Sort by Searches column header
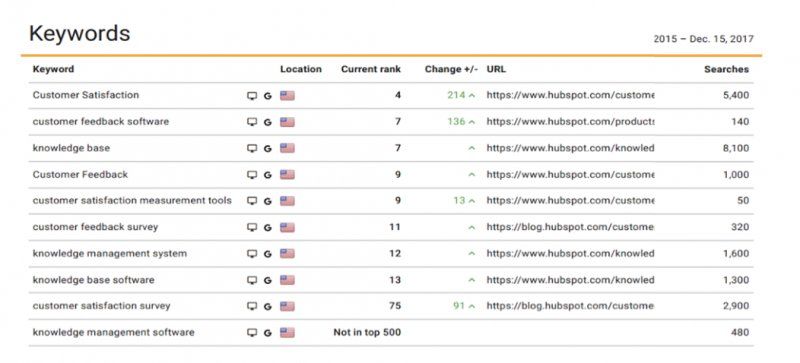800x363 pixels. point(727,69)
